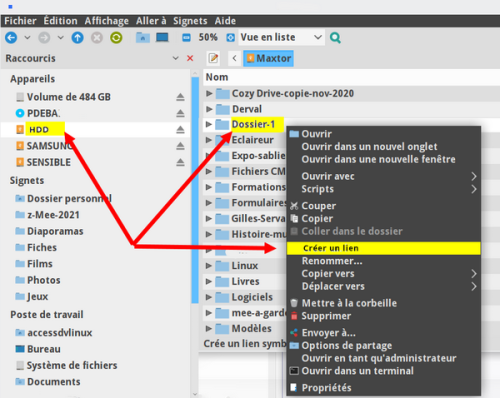This screenshot has height=398, width=500.
Task: Reload the current folder view
Action: tap(116, 37)
